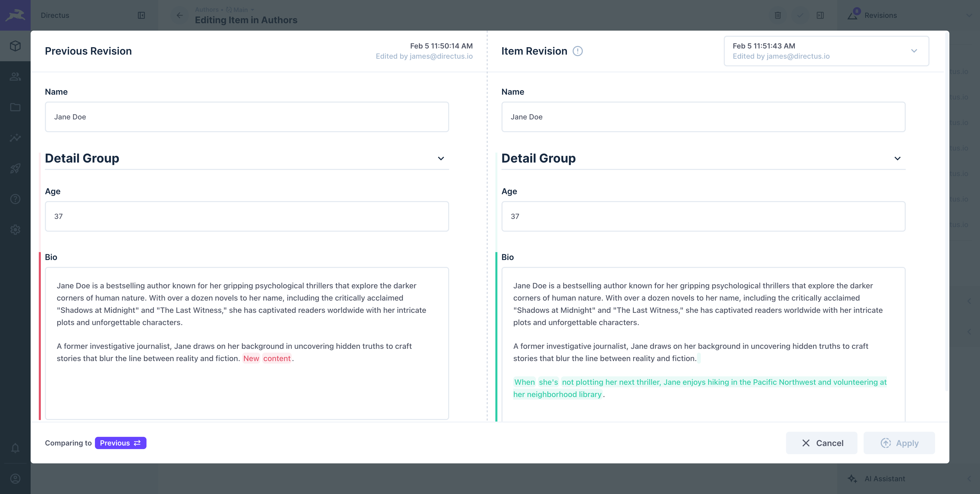980x494 pixels.
Task: Open the User Directory module
Action: coord(15,77)
